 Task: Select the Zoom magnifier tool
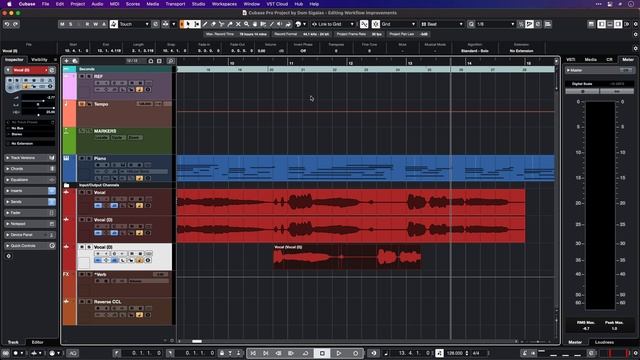[247, 24]
